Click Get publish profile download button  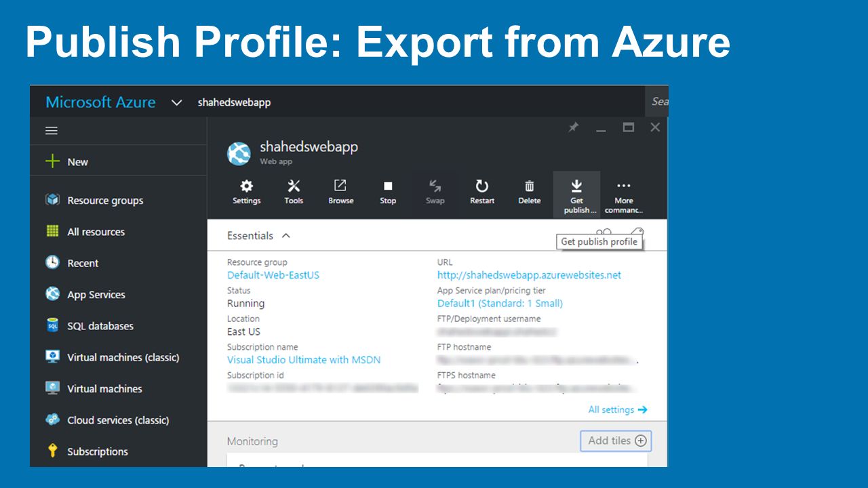point(576,195)
